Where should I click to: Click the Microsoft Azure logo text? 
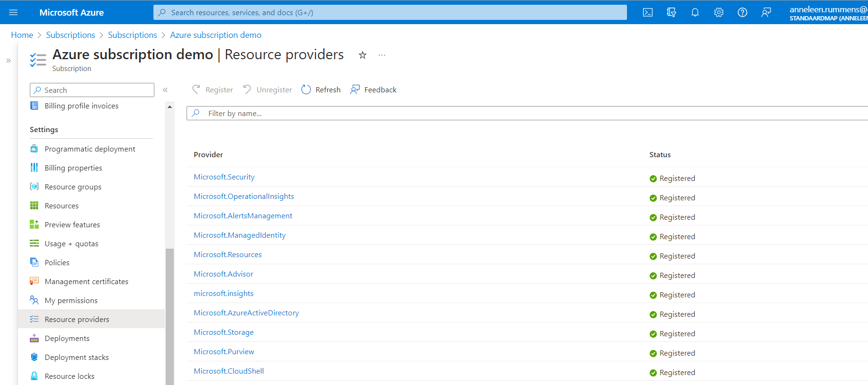point(72,12)
